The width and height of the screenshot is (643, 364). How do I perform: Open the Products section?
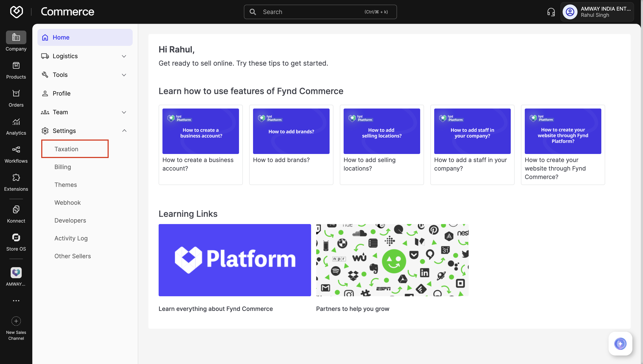(x=16, y=71)
